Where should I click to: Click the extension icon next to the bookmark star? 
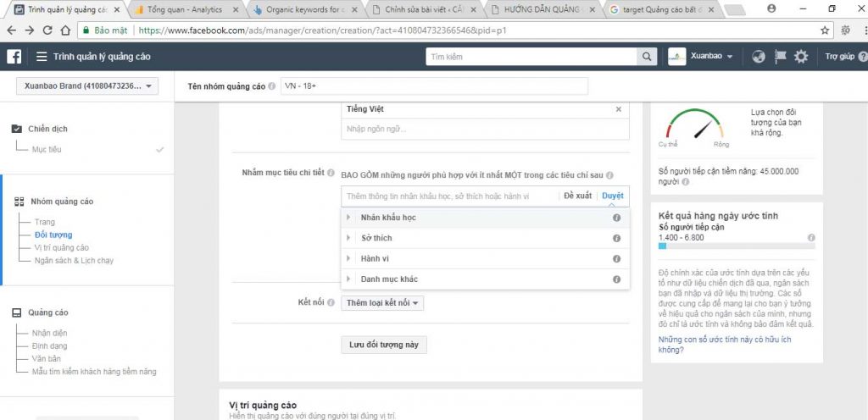click(845, 30)
